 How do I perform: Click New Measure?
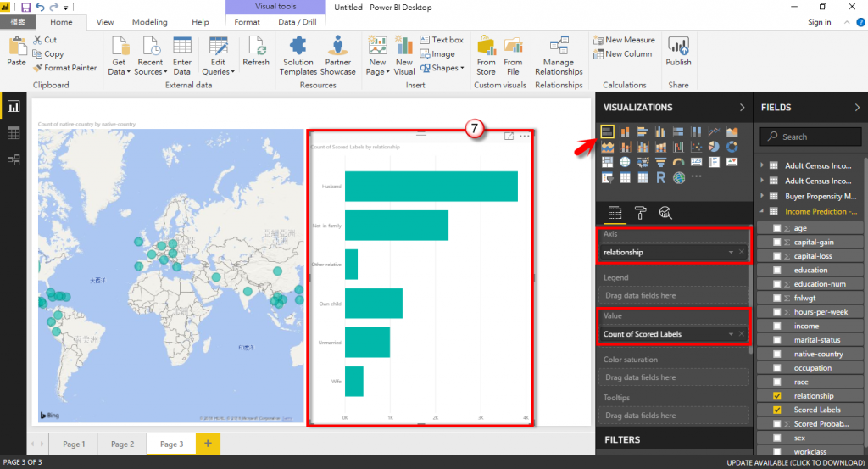click(x=624, y=40)
